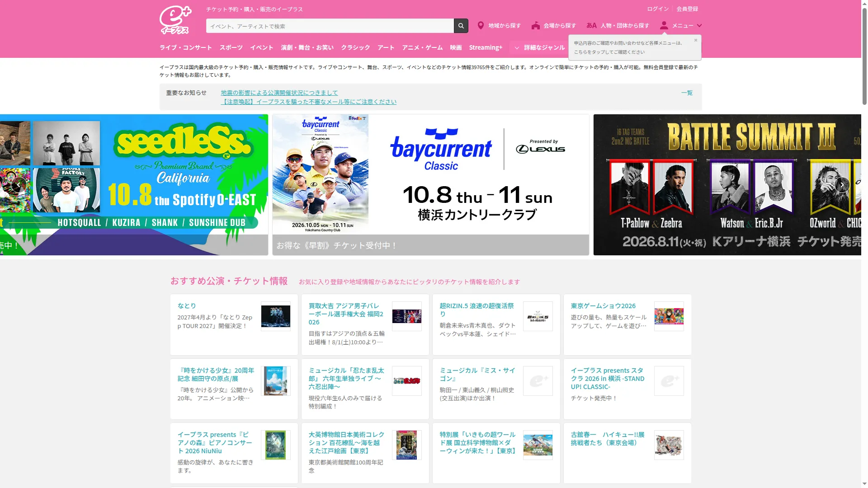Open ミュージカル『ミス・サイゴン』title

tap(477, 375)
